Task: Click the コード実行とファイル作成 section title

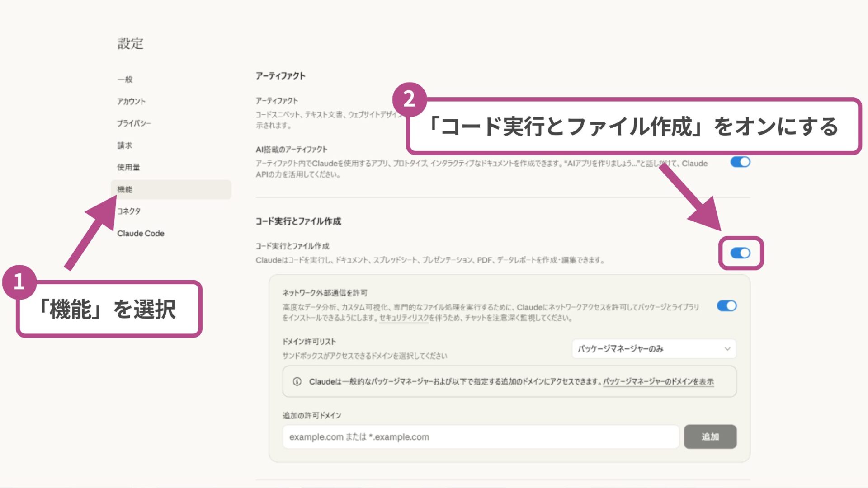Action: (298, 221)
